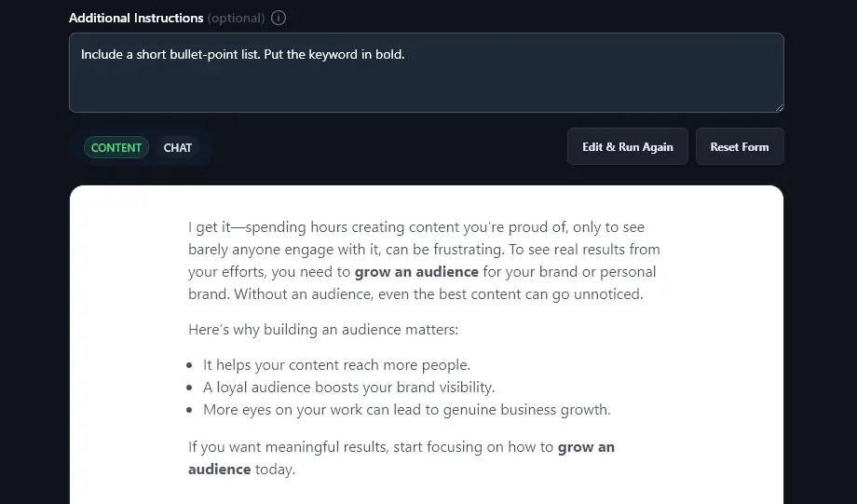Screen dimensions: 857x504
Task: Click the info icon beside Additional Instructions
Action: pos(279,18)
